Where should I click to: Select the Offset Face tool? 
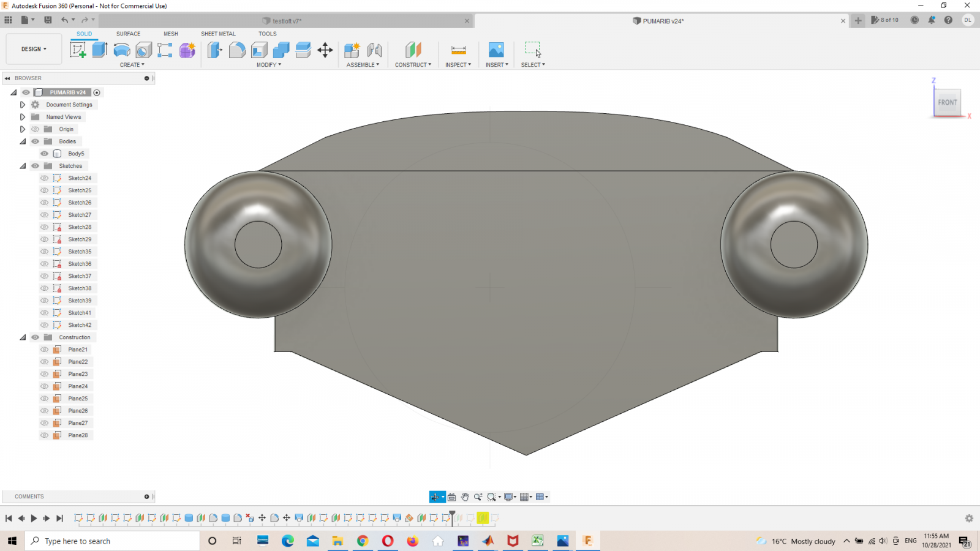click(x=303, y=50)
